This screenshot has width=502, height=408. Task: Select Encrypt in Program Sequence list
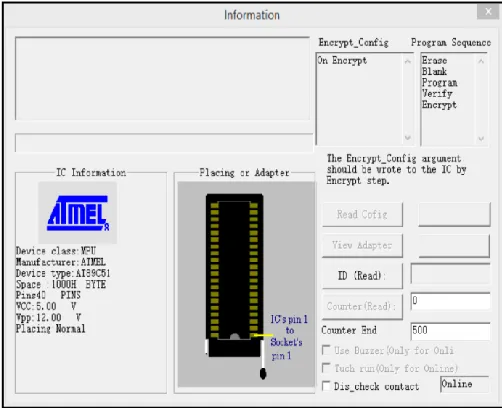(439, 105)
